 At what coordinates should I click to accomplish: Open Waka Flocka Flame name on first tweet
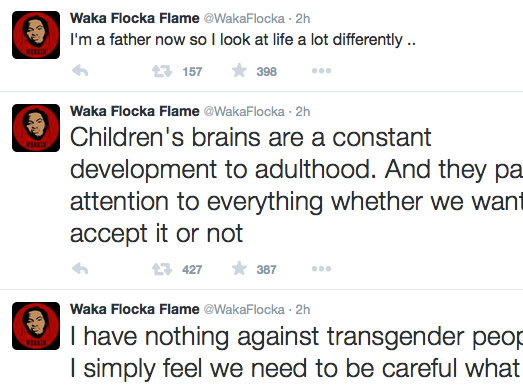click(x=134, y=18)
